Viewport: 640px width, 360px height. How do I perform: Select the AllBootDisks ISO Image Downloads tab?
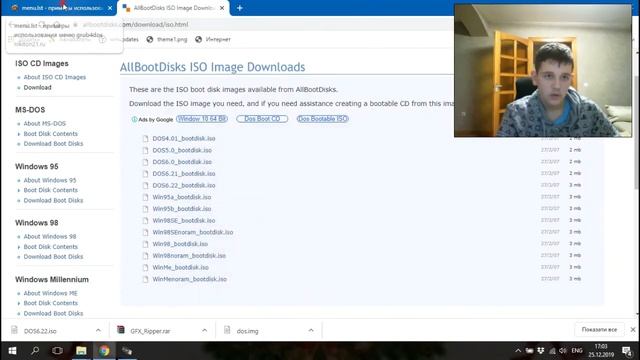click(173, 8)
